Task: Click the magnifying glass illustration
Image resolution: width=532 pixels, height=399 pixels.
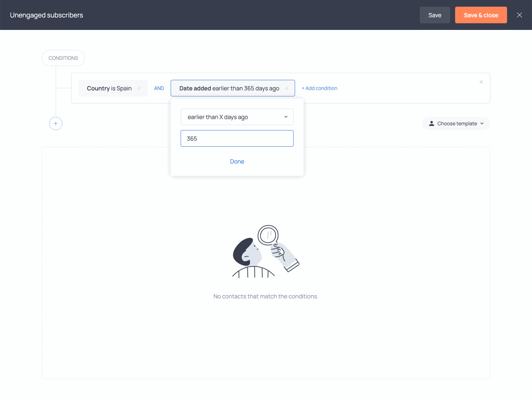Action: pos(268,236)
